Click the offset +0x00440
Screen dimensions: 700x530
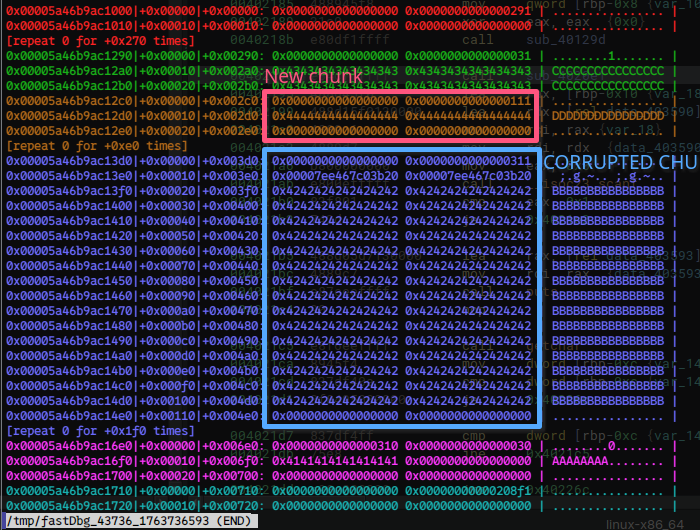[x=231, y=266]
